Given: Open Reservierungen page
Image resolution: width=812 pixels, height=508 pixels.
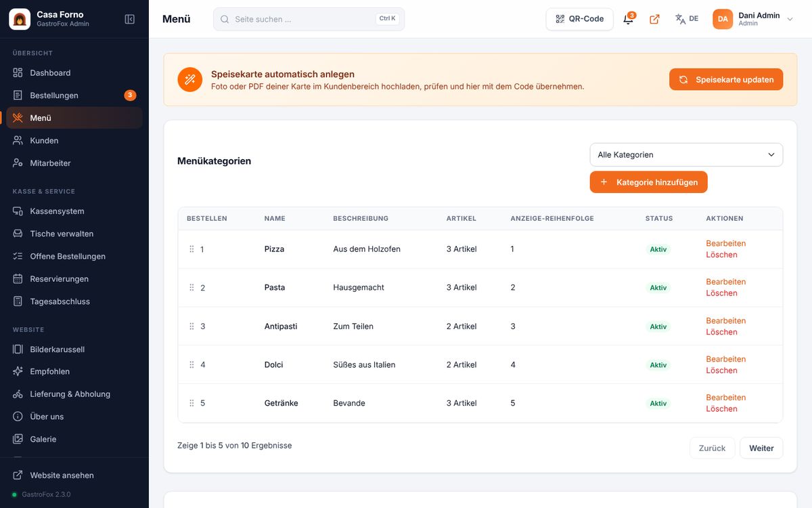Looking at the screenshot, I should click(74, 279).
